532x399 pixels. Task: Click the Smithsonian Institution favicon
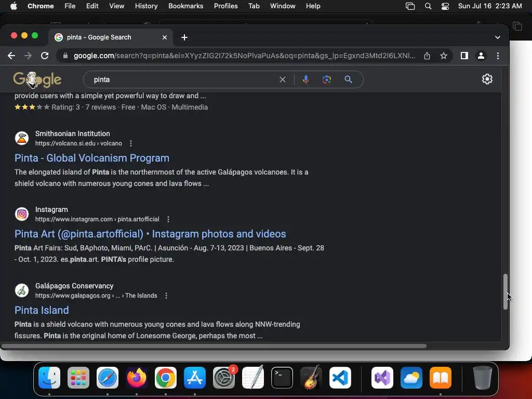click(x=22, y=138)
